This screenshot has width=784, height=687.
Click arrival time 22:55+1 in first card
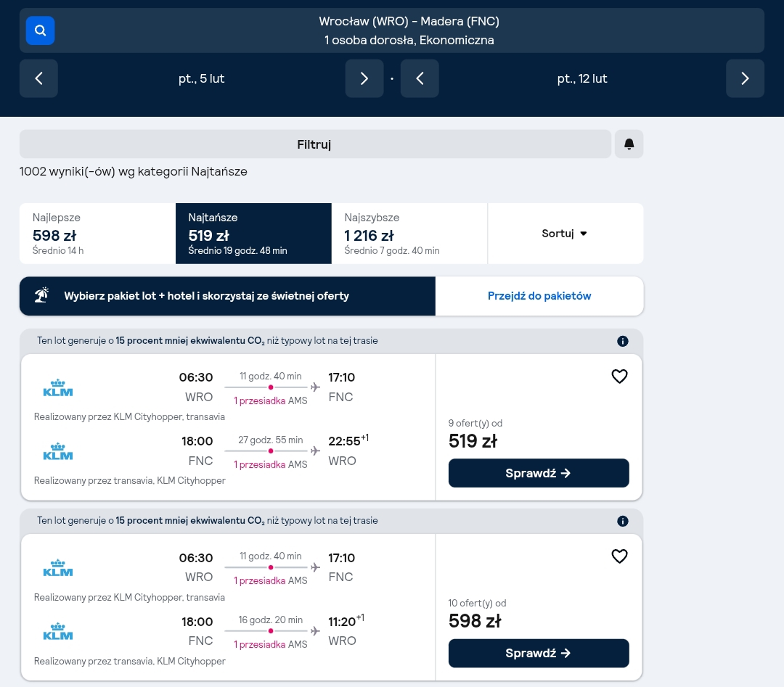click(x=348, y=440)
